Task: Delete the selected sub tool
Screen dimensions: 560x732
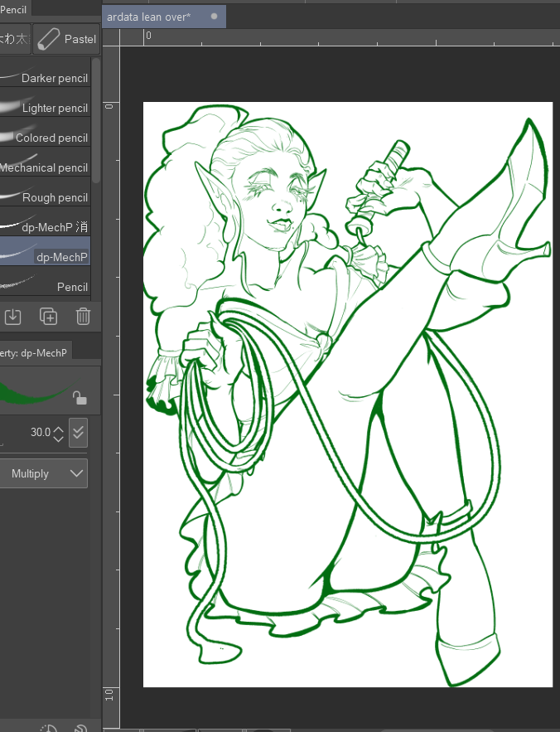Action: click(83, 317)
